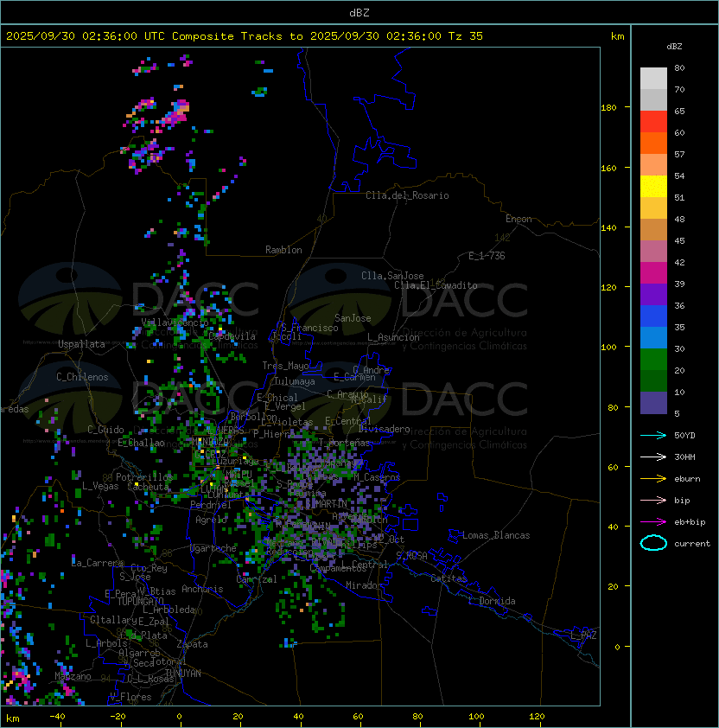Select the light gray 80-70 dBZ swatch
Viewport: 719px width, 728px height.
point(653,79)
